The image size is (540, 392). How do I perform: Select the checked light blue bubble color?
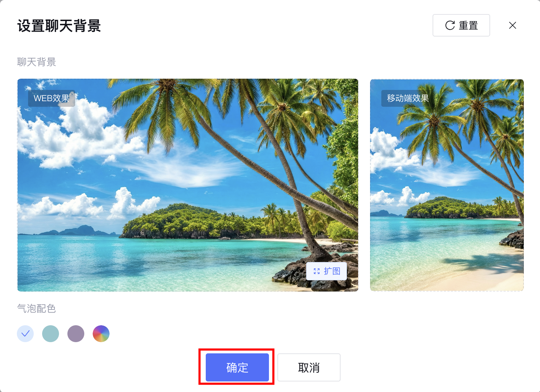coord(25,334)
